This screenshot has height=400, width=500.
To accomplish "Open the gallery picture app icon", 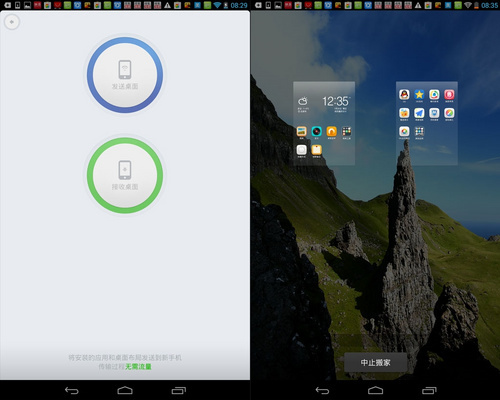I will pyautogui.click(x=301, y=131).
